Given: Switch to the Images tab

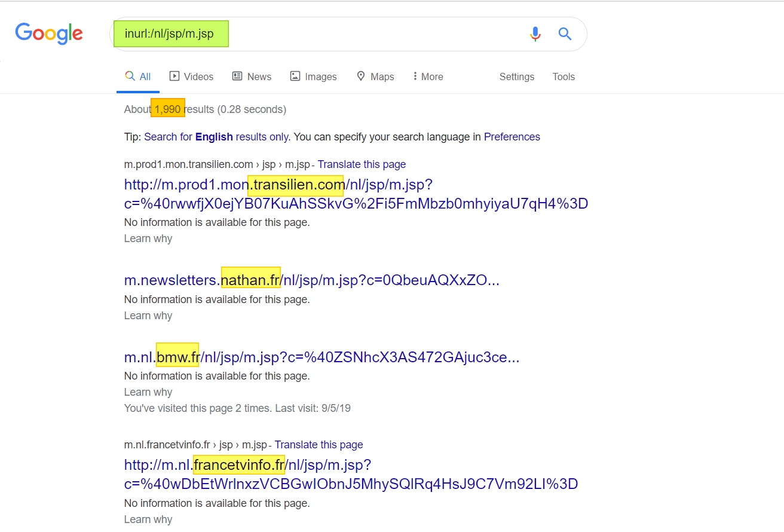Looking at the screenshot, I should point(313,77).
